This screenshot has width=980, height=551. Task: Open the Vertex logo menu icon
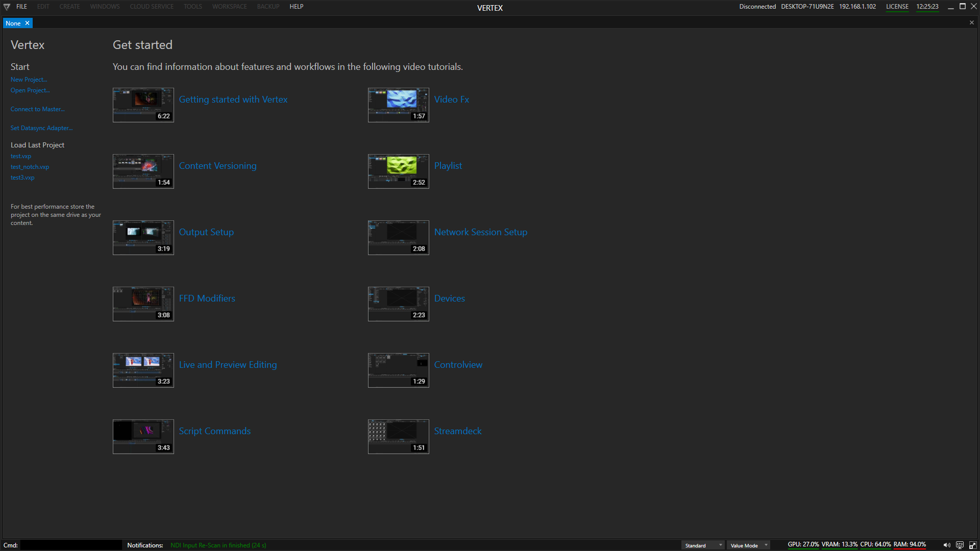pos(7,7)
